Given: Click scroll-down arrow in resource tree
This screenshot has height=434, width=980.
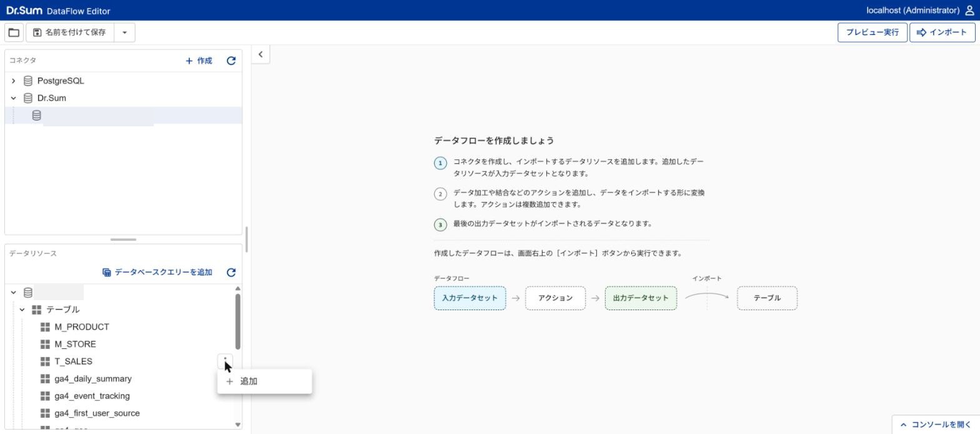Looking at the screenshot, I should tap(237, 425).
